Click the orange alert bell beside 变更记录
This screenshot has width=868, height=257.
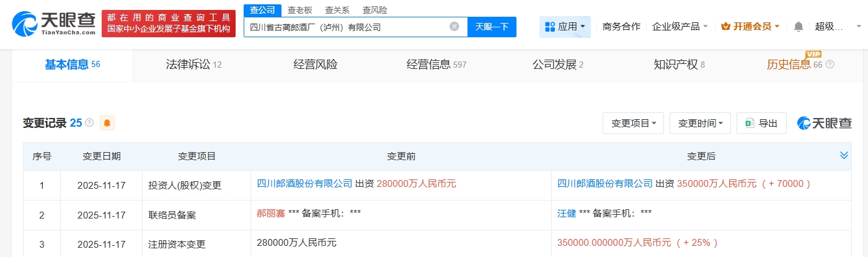107,123
